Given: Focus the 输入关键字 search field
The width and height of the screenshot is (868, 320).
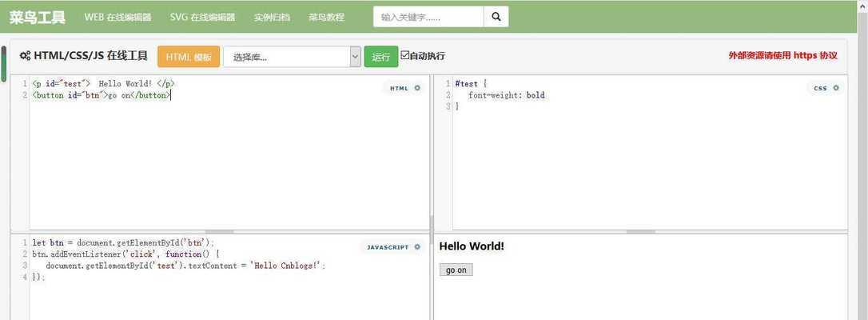Looking at the screenshot, I should pyautogui.click(x=428, y=17).
